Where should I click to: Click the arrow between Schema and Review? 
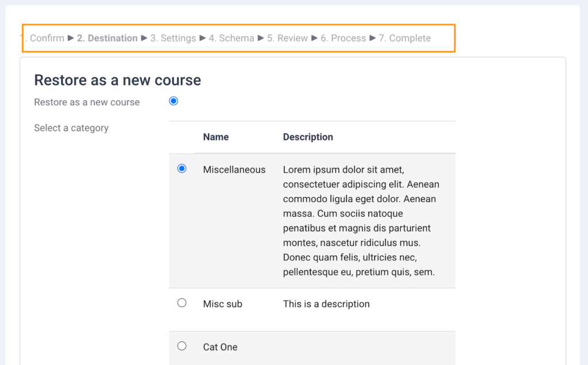coord(261,38)
